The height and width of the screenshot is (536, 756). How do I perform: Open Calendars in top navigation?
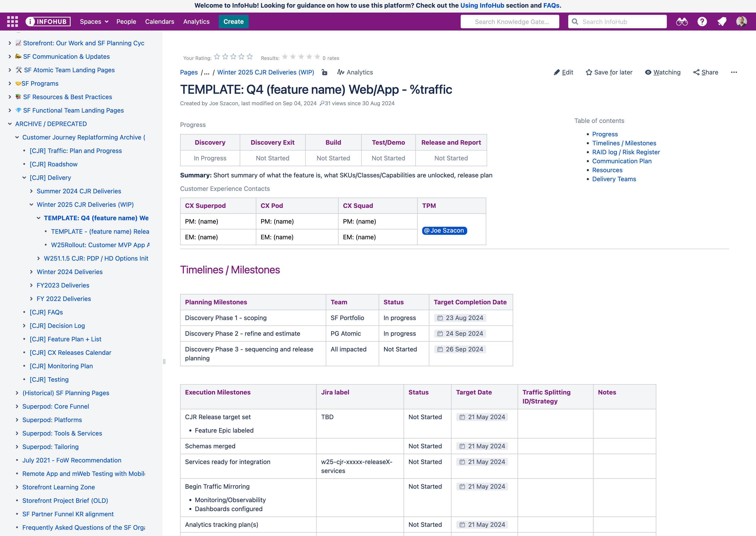click(x=160, y=22)
